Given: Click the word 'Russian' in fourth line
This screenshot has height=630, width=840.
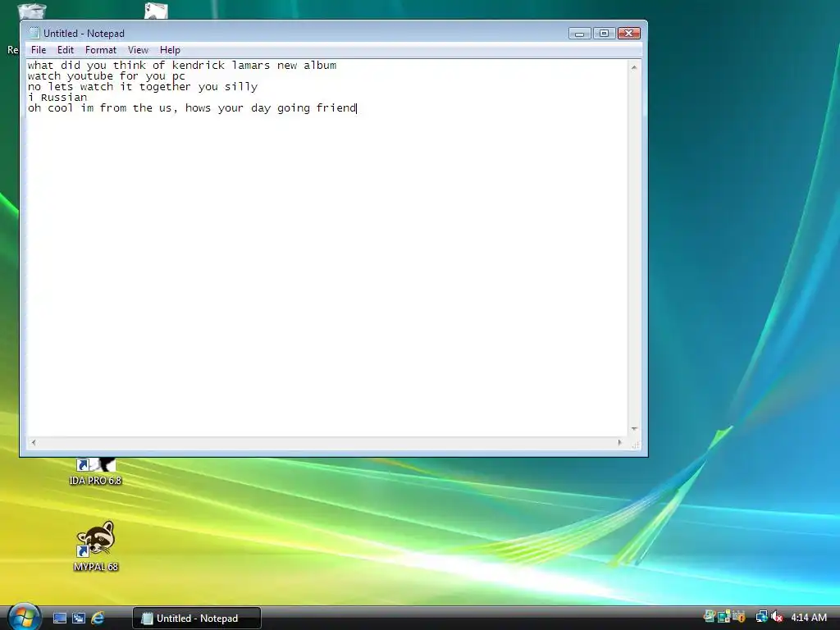Looking at the screenshot, I should click(64, 98).
